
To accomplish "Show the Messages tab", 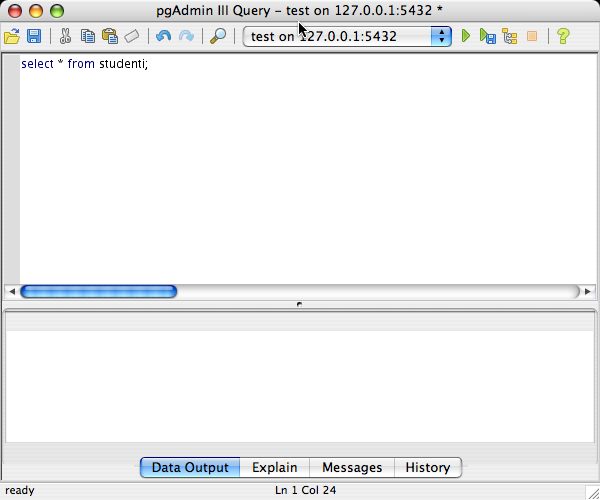I will pyautogui.click(x=352, y=467).
